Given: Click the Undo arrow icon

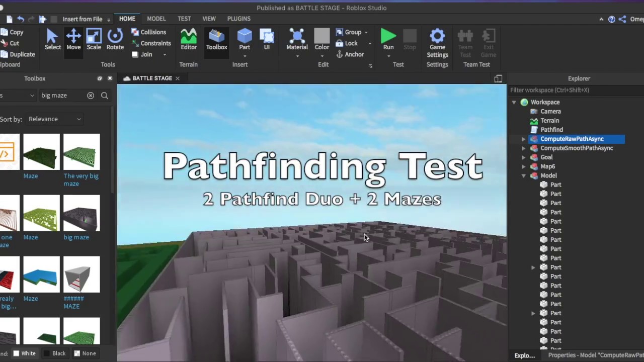Looking at the screenshot, I should coord(20,19).
